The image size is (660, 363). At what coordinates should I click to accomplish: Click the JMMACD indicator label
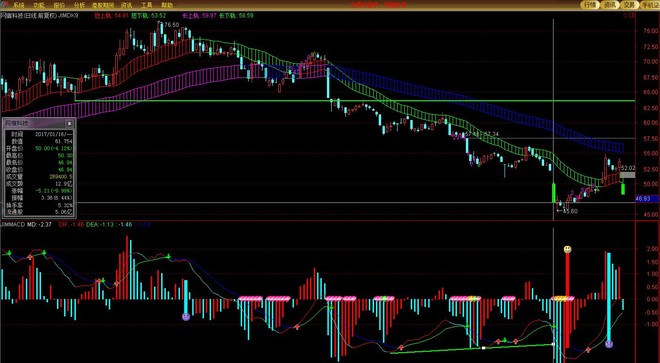point(13,224)
